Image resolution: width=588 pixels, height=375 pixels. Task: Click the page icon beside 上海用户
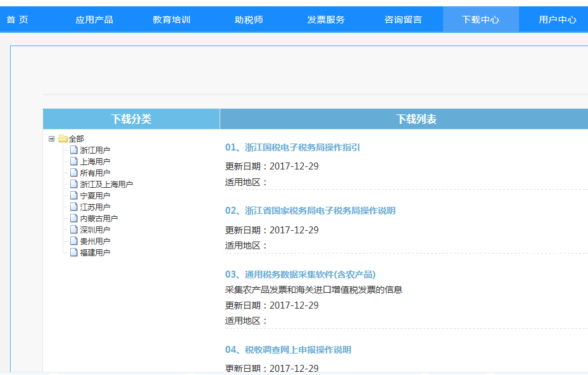point(74,161)
